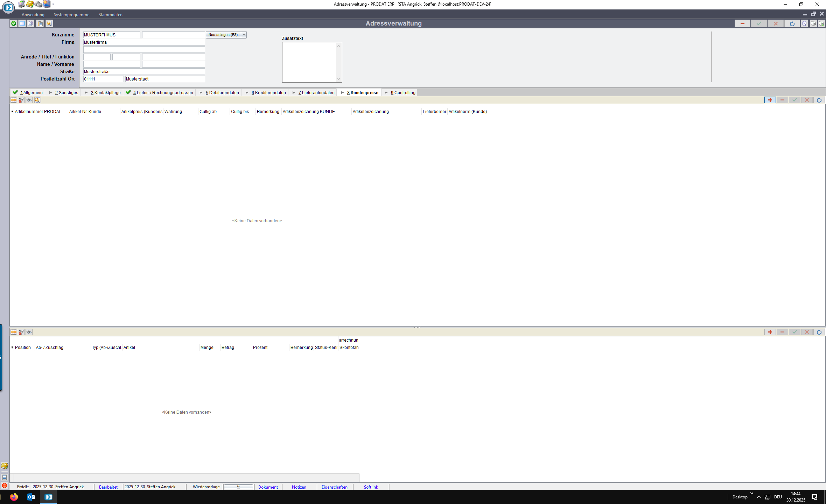
Task: Click the green checkmark icon in the top toolbar
Action: click(14, 23)
